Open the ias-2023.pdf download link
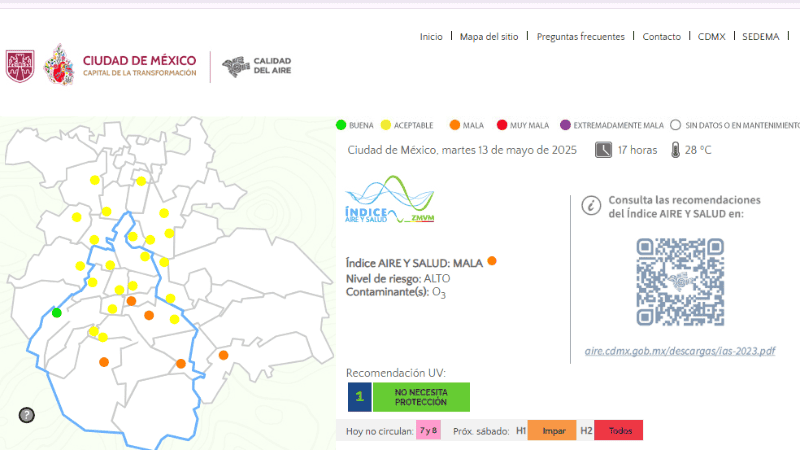Screen dimensions: 800x450 tap(679, 352)
